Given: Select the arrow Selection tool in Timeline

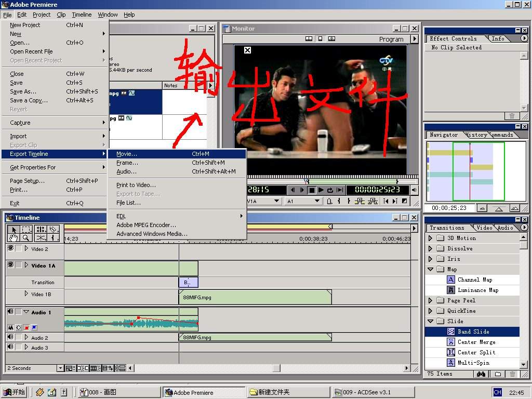Looking at the screenshot, I should [x=14, y=229].
